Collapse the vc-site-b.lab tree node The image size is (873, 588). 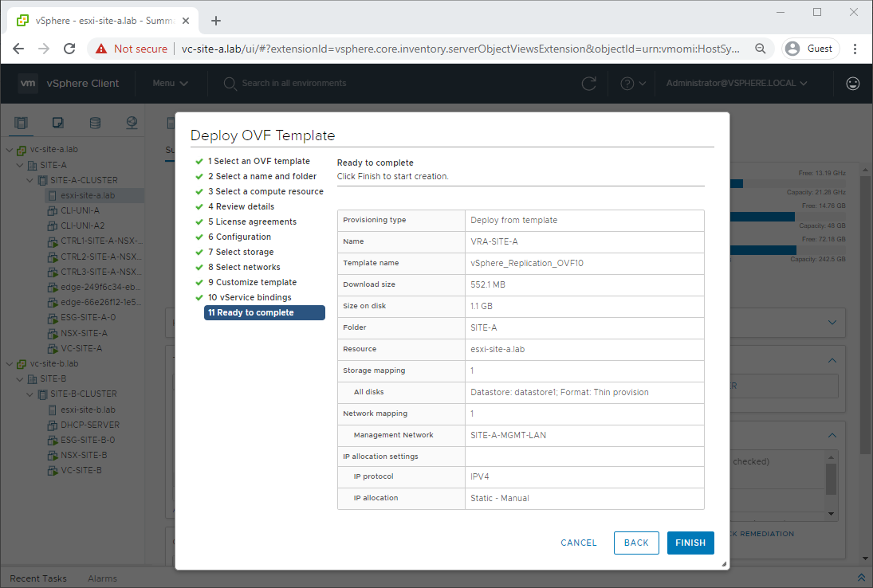[x=10, y=364]
